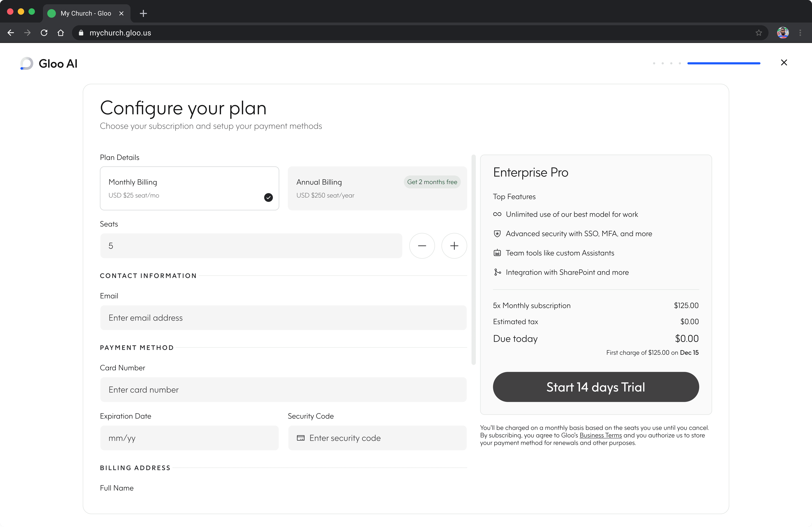Click the browser back arrow
This screenshot has width=812, height=527.
pyautogui.click(x=11, y=33)
